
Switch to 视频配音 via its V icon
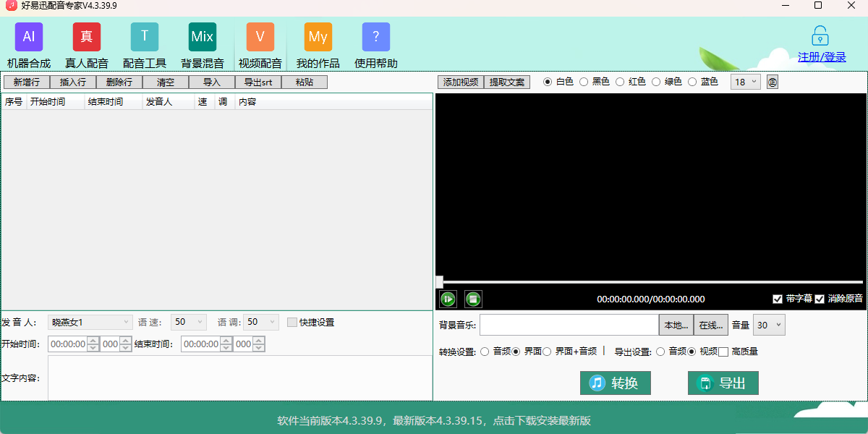coord(260,36)
